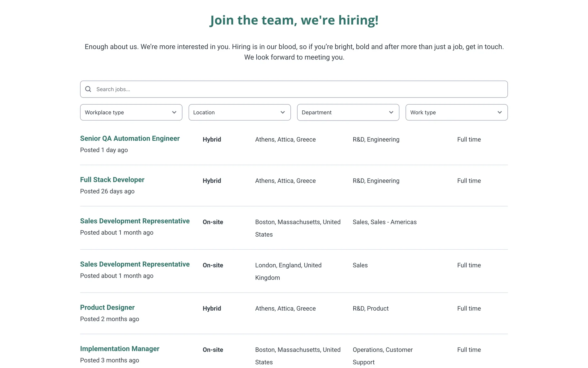Click the magnifying glass search icon
588x368 pixels.
(x=88, y=89)
